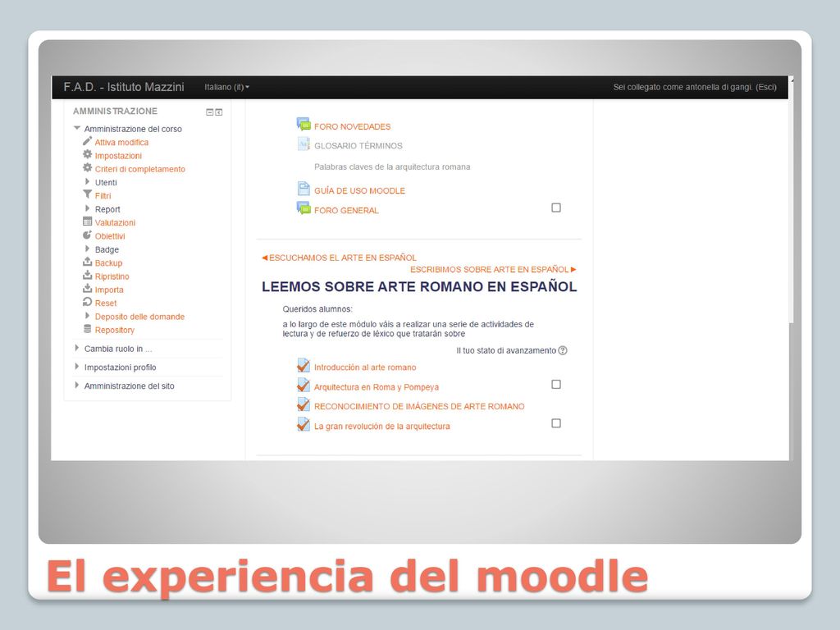
Task: Click the forum icon next to FORO NOVEDADES
Action: click(x=304, y=125)
